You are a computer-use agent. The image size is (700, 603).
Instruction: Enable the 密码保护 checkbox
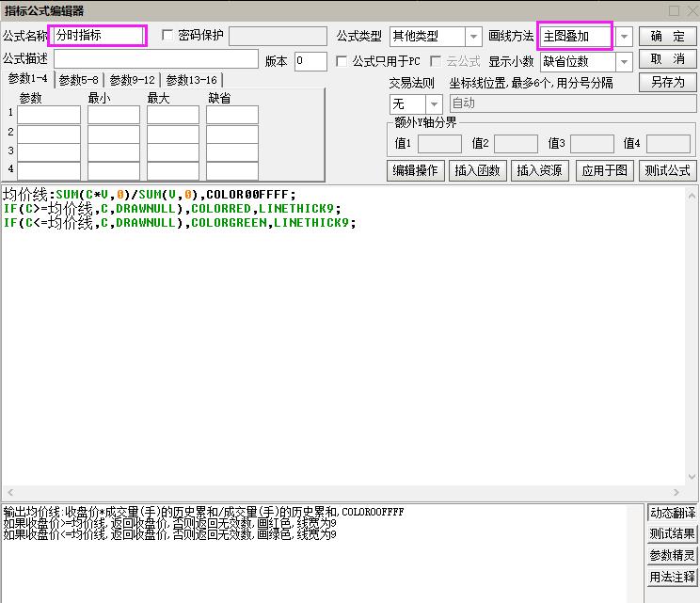[x=168, y=36]
